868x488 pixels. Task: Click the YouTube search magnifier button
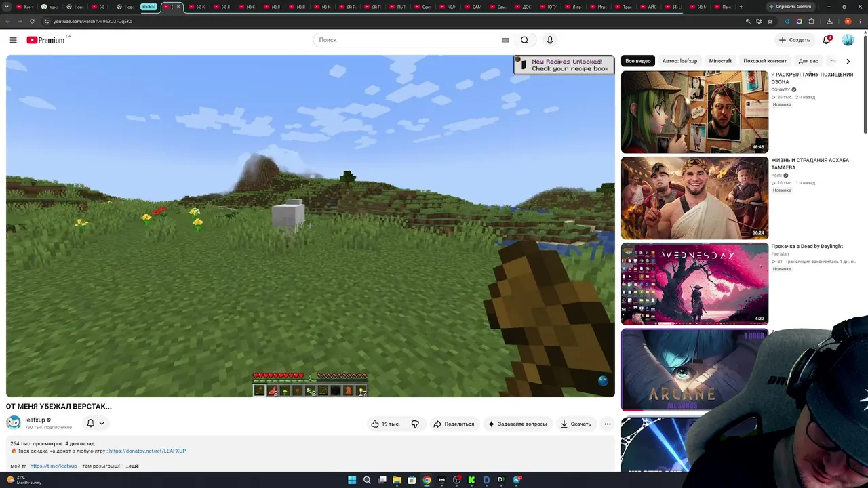point(524,40)
